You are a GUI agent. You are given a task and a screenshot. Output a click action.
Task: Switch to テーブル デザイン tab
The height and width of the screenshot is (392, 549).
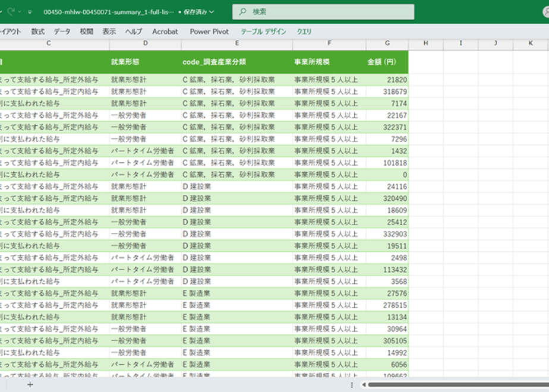[x=263, y=31]
